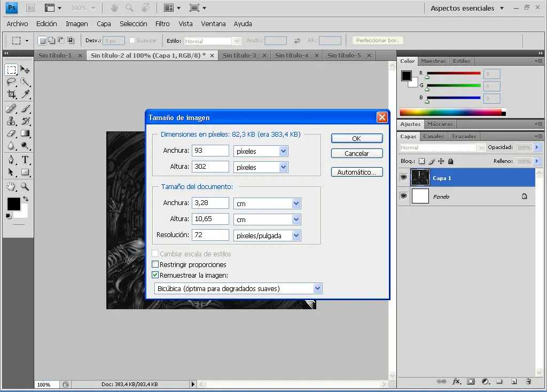Image resolution: width=547 pixels, height=392 pixels.
Task: Select the Pen tool
Action: [12, 160]
